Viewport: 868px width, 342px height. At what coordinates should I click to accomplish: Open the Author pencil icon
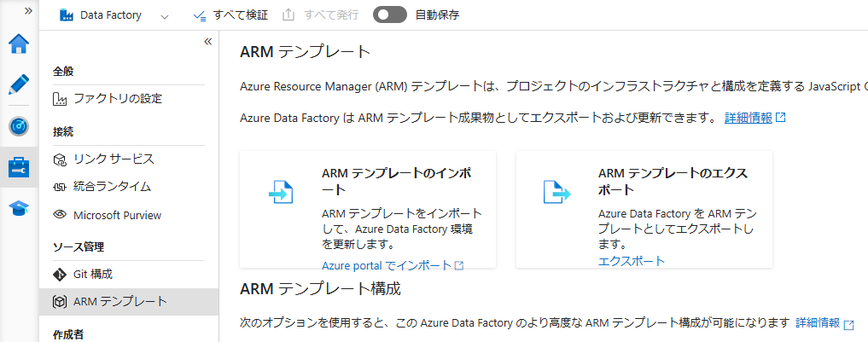pyautogui.click(x=19, y=84)
